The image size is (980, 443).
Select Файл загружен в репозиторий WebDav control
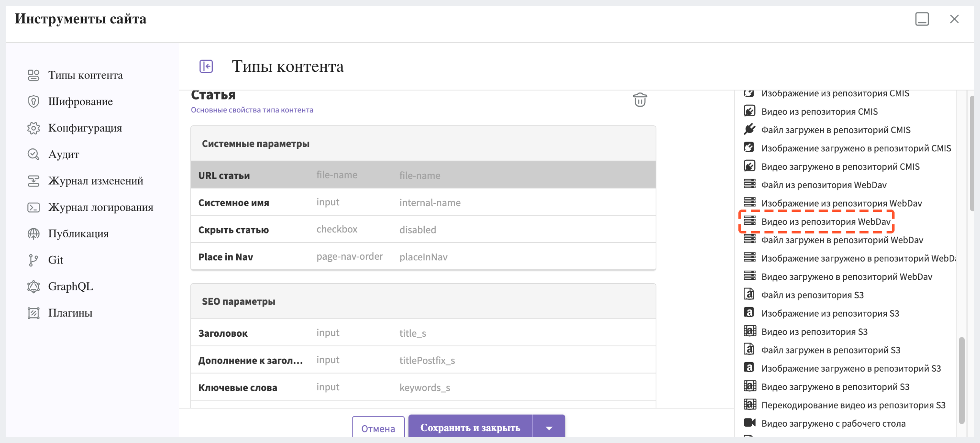click(833, 240)
